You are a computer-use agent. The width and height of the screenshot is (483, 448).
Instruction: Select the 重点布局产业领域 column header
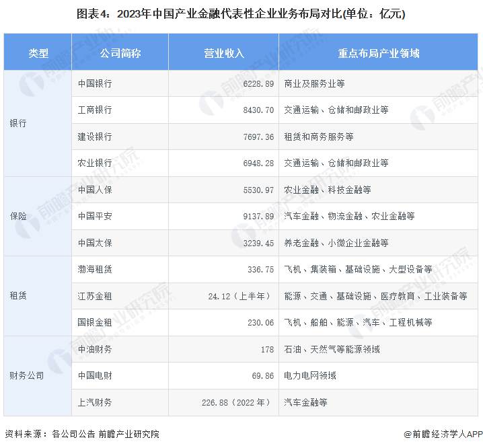[379, 52]
